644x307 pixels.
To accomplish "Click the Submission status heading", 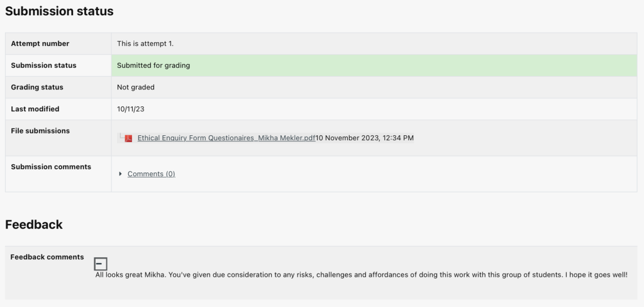I will coord(59,11).
